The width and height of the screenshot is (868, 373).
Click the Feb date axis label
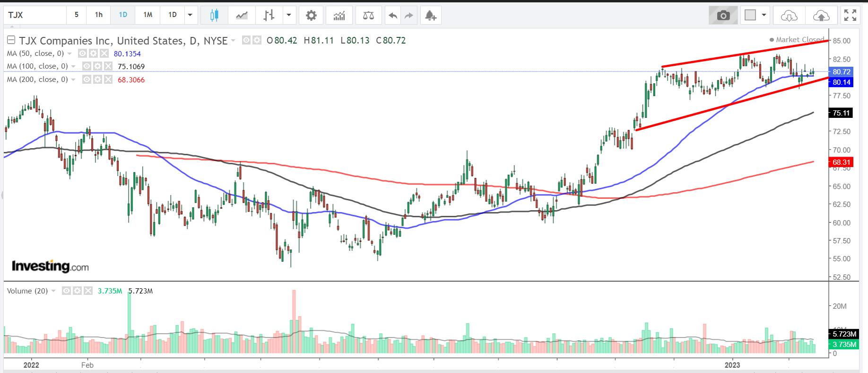coord(87,365)
